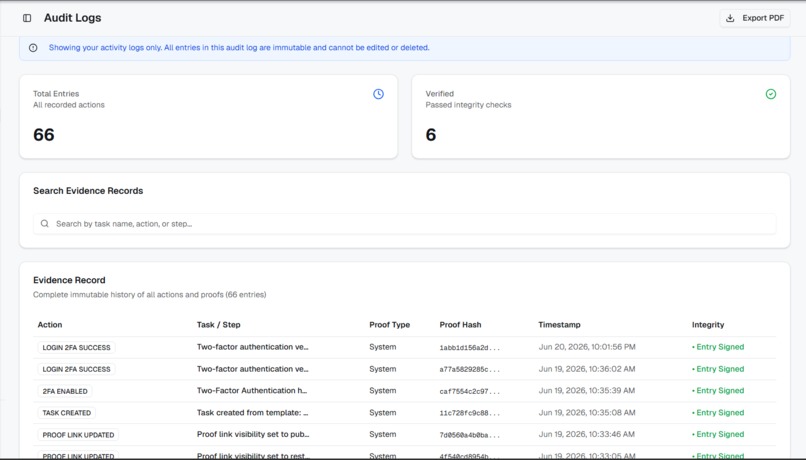This screenshot has height=460, width=806.
Task: Click timestamp Jun 19, 2026, 10:35:39 AM
Action: coord(587,391)
